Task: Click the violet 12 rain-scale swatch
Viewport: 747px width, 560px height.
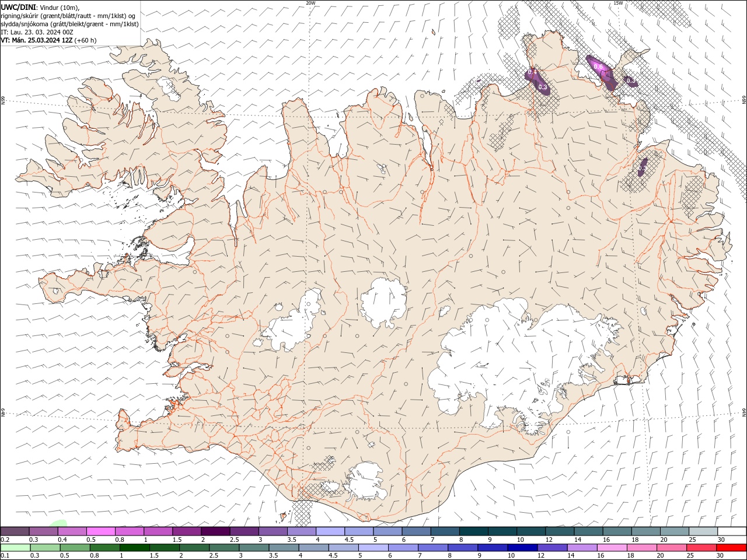Action: pyautogui.click(x=552, y=548)
